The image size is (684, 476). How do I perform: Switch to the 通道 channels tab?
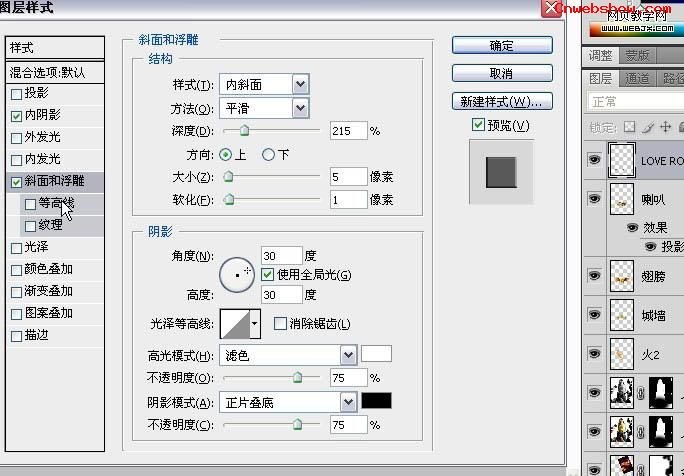pyautogui.click(x=635, y=78)
